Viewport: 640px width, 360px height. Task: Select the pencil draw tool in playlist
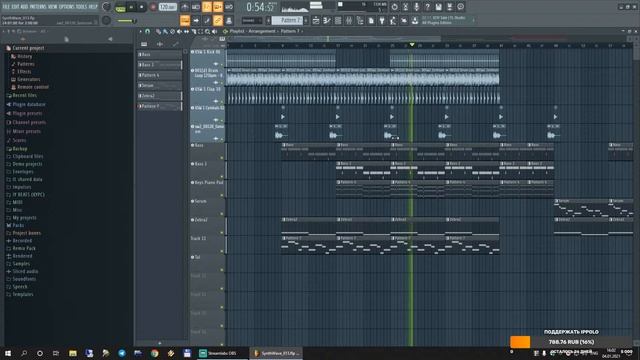tap(158, 31)
